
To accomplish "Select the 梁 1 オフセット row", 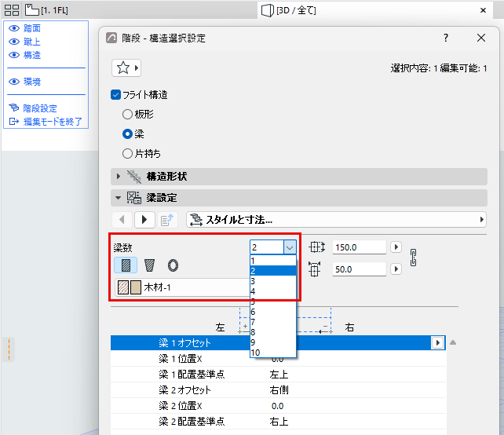I will [x=278, y=342].
